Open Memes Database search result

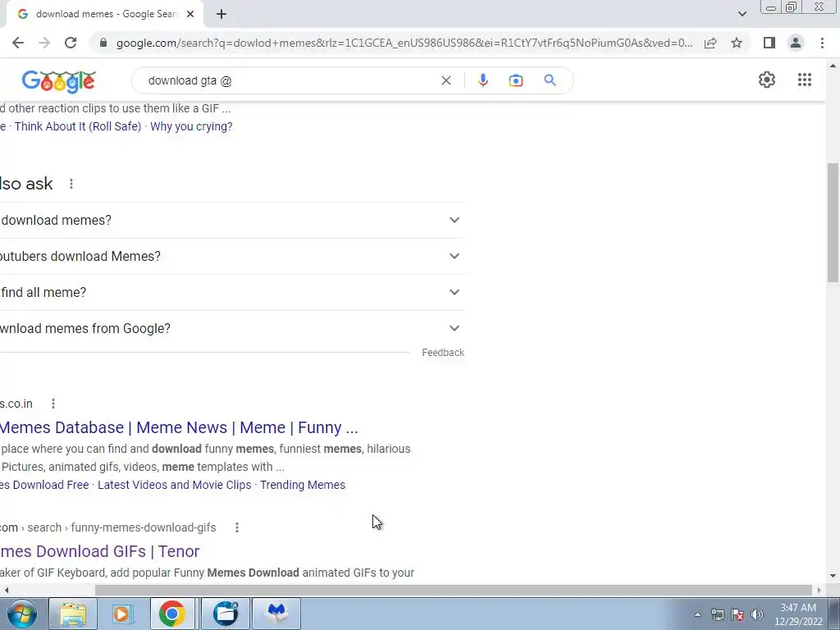pos(179,427)
